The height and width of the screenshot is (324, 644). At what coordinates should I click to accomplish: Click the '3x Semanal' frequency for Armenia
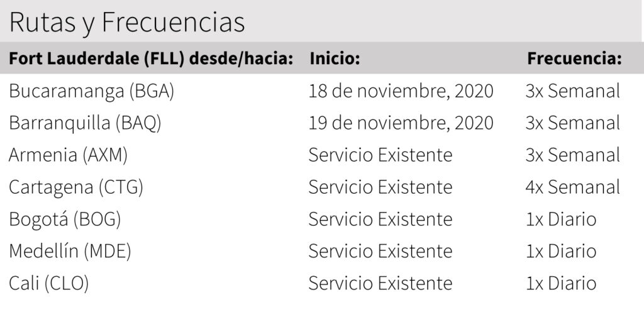click(572, 155)
